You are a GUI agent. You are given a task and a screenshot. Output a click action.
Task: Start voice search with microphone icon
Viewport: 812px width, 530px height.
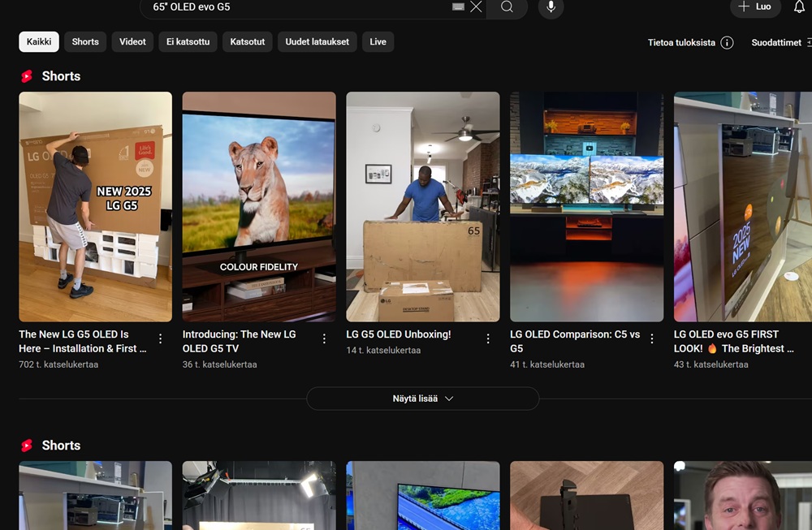pos(551,6)
